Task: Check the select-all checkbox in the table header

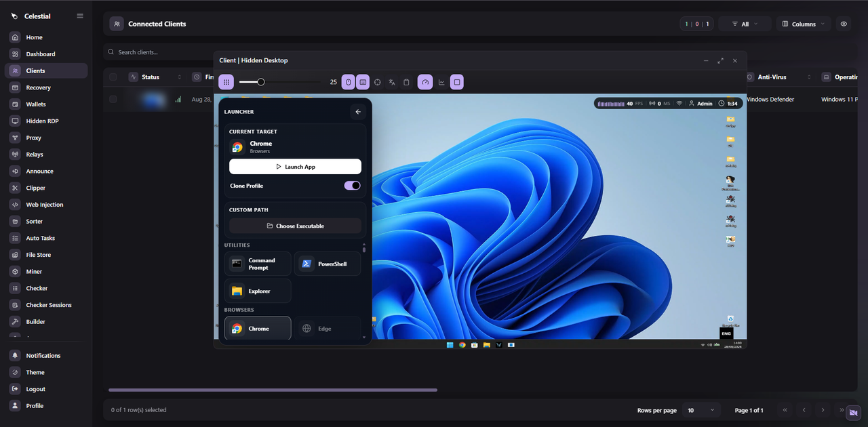Action: [x=113, y=77]
